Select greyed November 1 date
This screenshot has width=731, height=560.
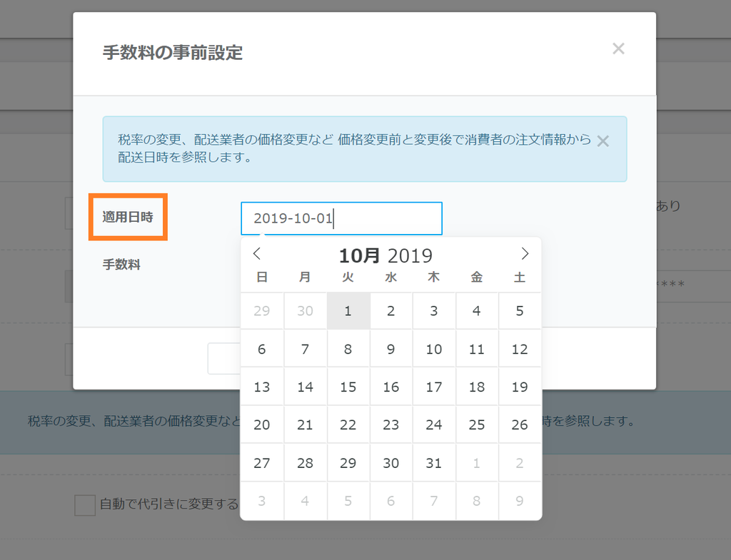tap(476, 463)
